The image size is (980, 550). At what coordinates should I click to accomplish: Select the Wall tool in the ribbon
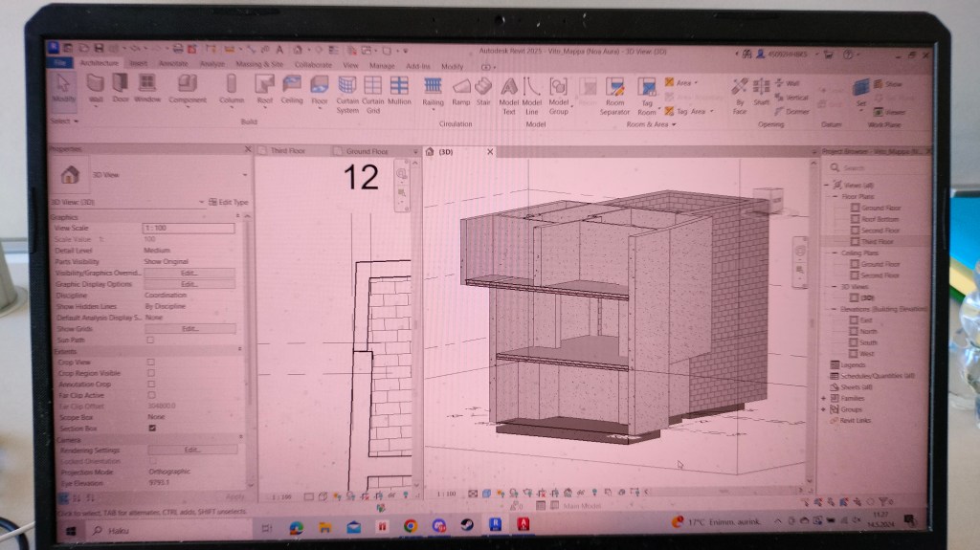click(x=96, y=89)
